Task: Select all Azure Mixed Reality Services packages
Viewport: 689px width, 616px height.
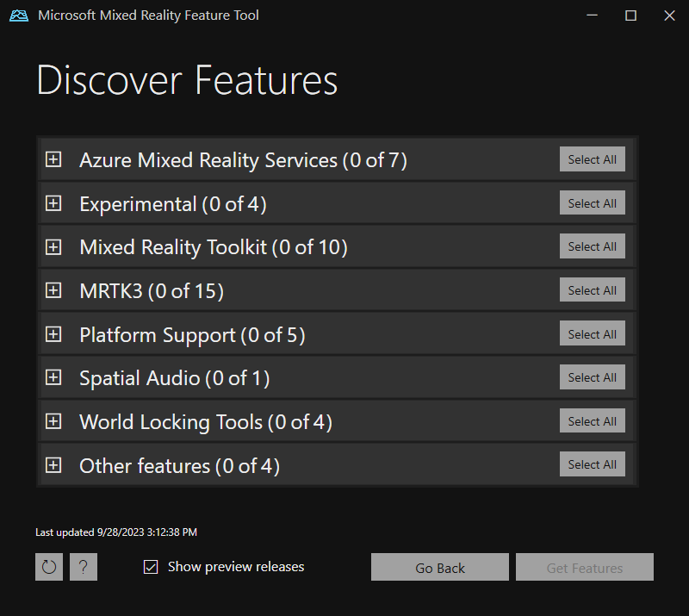Action: click(x=592, y=159)
